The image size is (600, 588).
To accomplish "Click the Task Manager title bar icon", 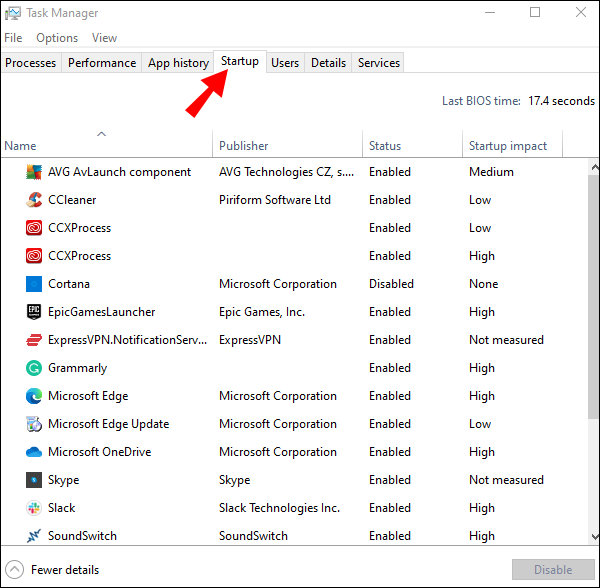I will [13, 13].
